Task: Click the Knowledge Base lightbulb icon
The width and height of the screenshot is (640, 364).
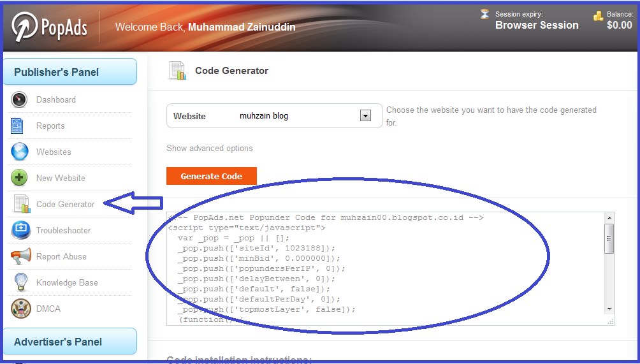Action: coord(20,282)
